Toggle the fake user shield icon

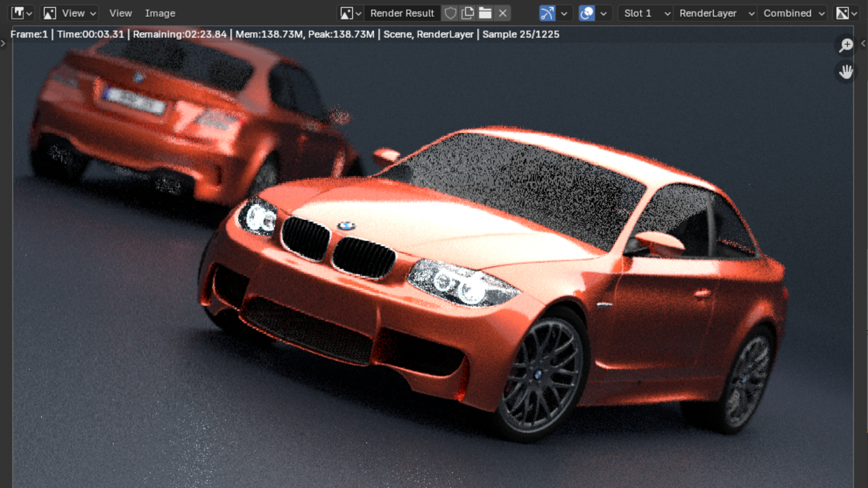[x=450, y=14]
